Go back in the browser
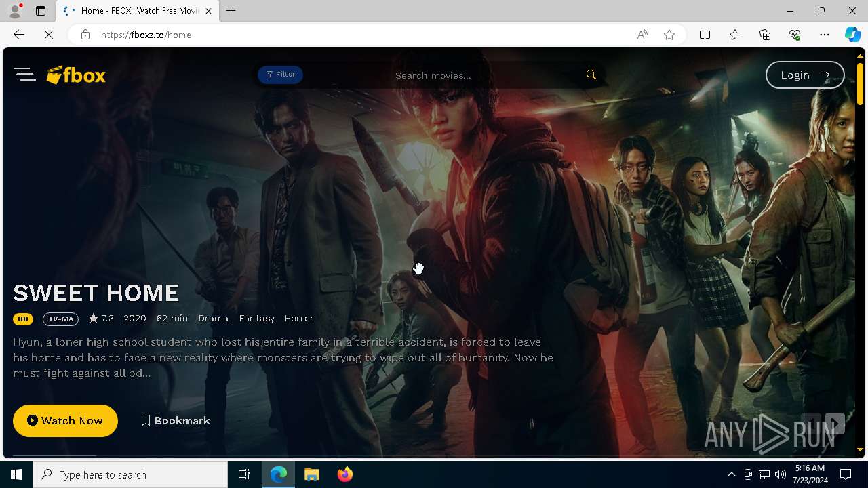 [19, 35]
